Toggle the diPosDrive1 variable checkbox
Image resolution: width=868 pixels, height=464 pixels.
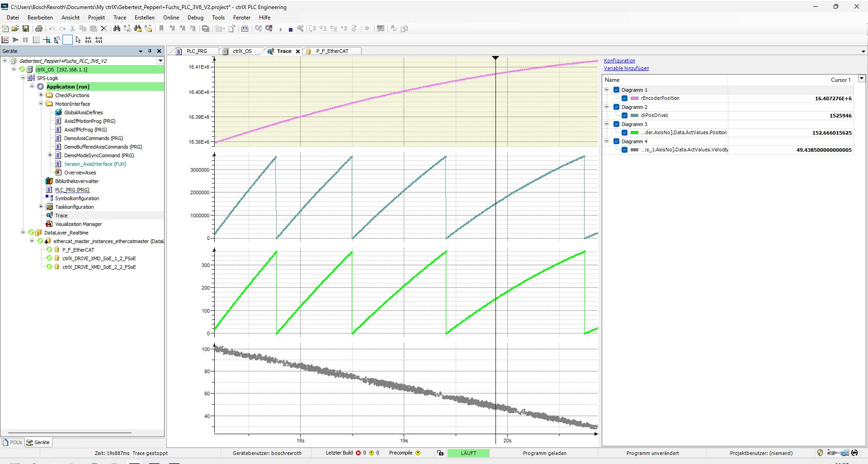tap(624, 116)
